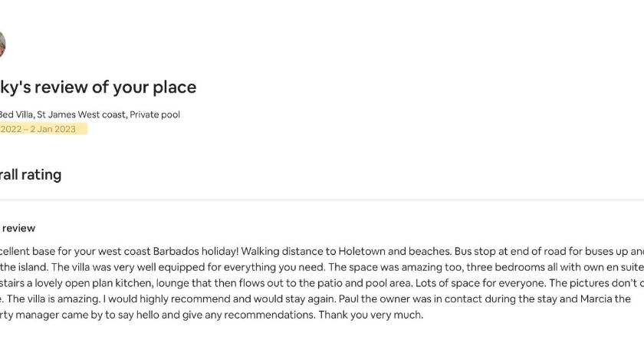Click the horizontal divider below Overall rating
The width and height of the screenshot is (644, 353).
[x=322, y=200]
